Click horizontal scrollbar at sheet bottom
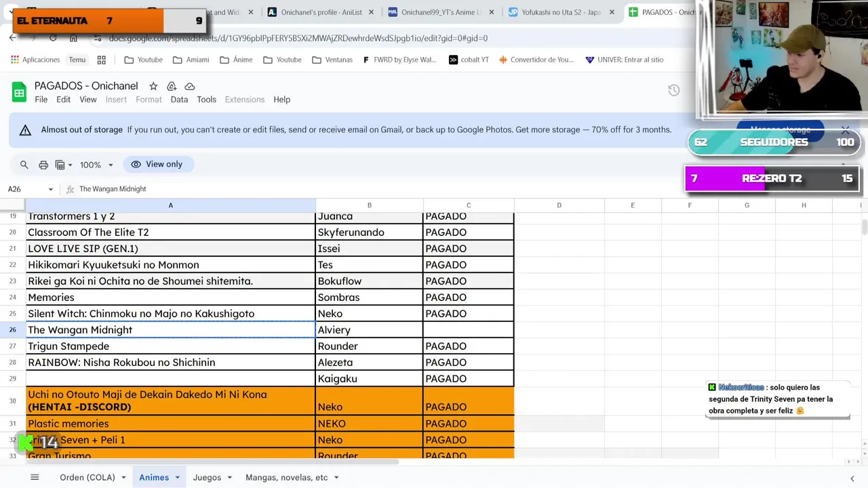868x488 pixels. 212,462
